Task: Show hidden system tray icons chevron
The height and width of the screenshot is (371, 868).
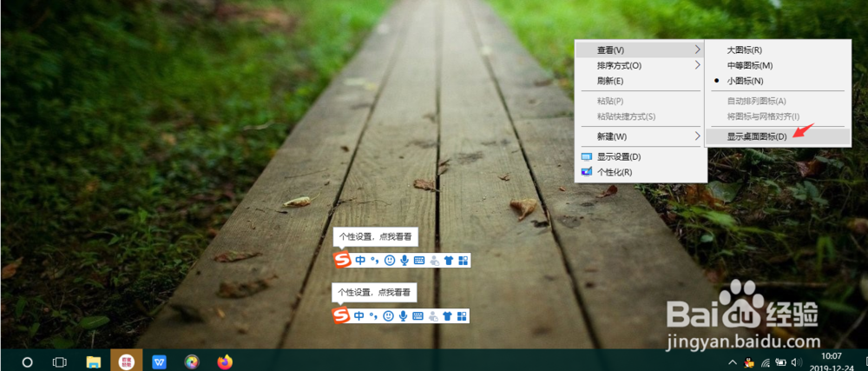Action: (733, 362)
